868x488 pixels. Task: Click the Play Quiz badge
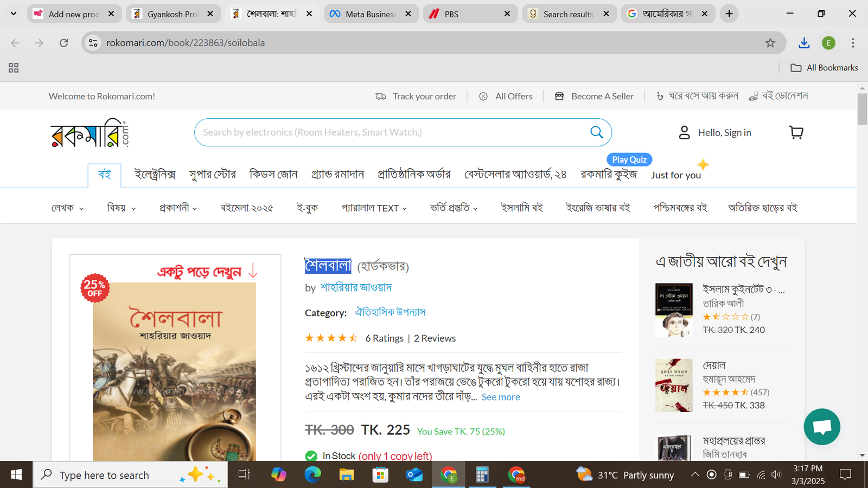pos(629,159)
